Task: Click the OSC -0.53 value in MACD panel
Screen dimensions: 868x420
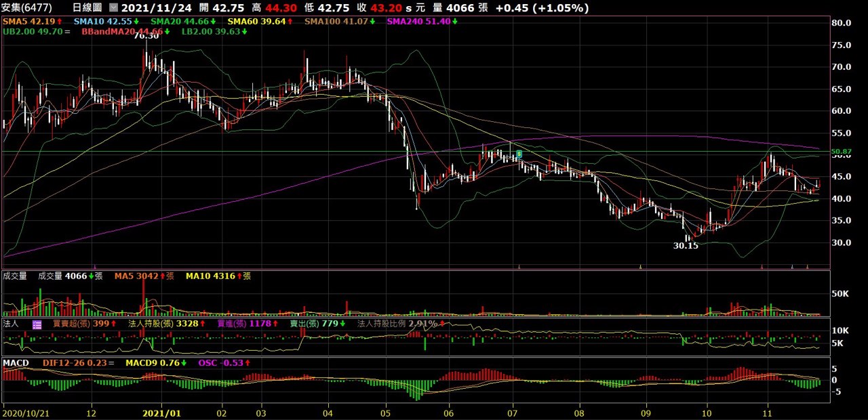Action: tap(220, 363)
